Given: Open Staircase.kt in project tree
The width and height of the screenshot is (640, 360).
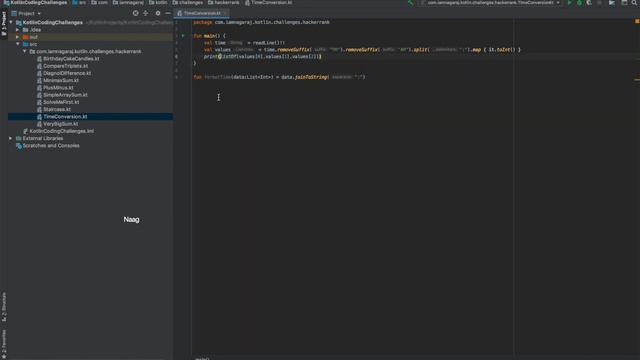Looking at the screenshot, I should coord(57,109).
